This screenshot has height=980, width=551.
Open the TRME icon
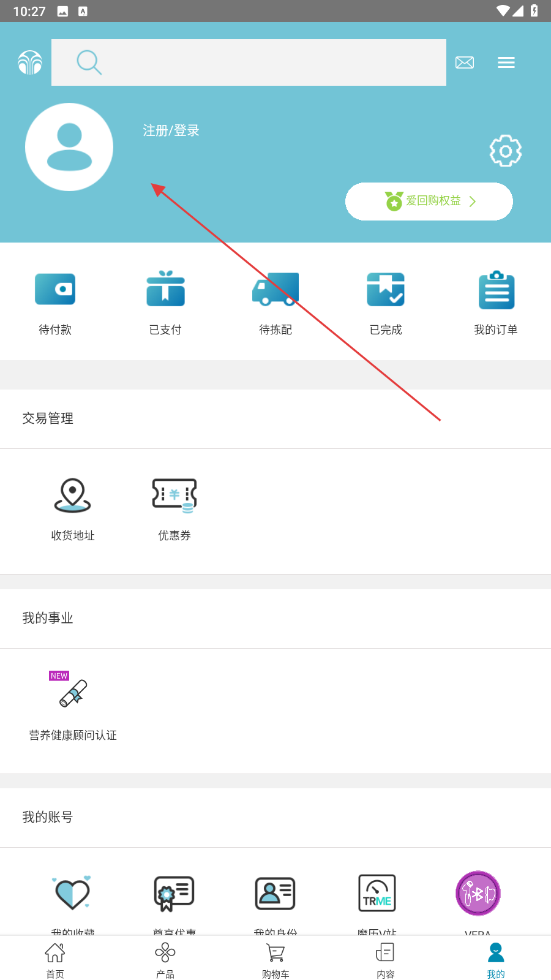coord(377,894)
